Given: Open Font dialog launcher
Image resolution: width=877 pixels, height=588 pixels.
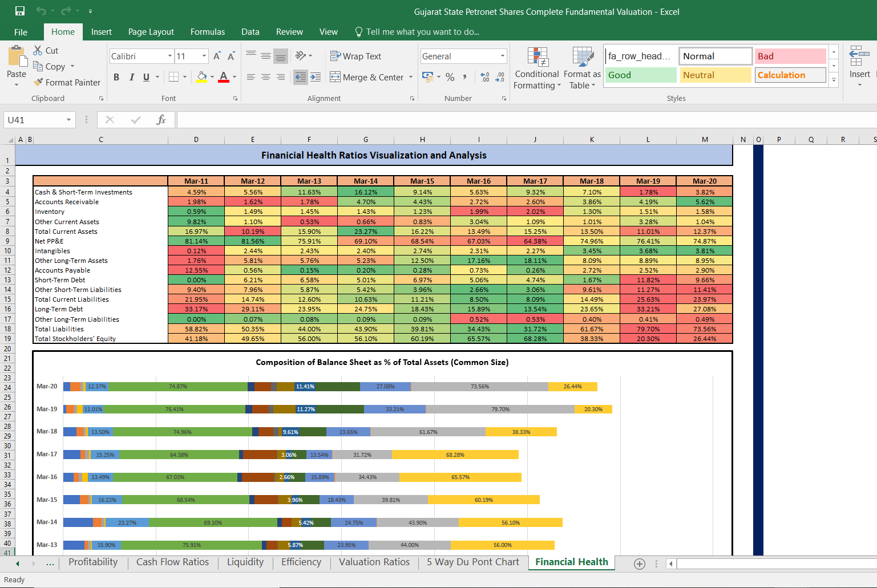Looking at the screenshot, I should pyautogui.click(x=235, y=99).
